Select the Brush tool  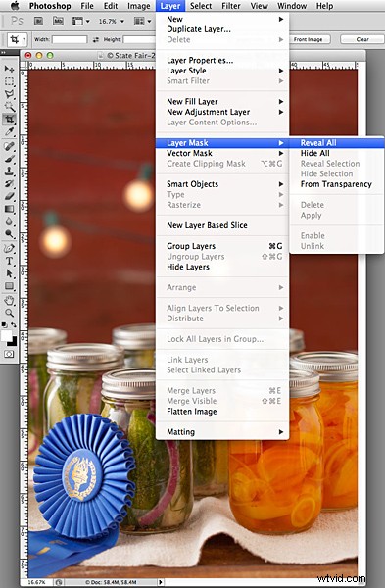[x=9, y=159]
